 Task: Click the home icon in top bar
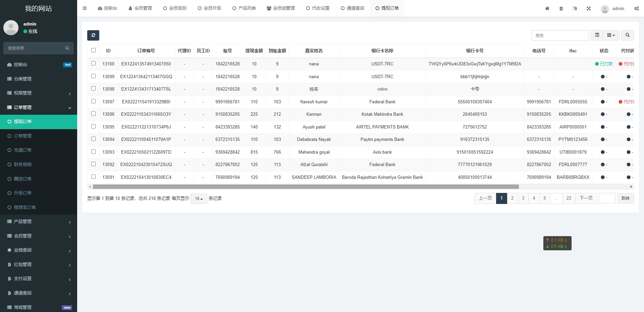pos(547,9)
